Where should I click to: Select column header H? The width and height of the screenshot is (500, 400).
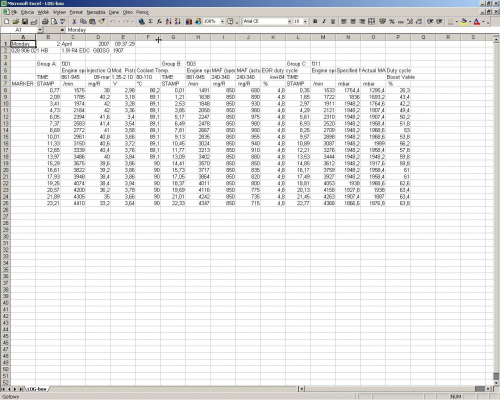click(x=198, y=37)
